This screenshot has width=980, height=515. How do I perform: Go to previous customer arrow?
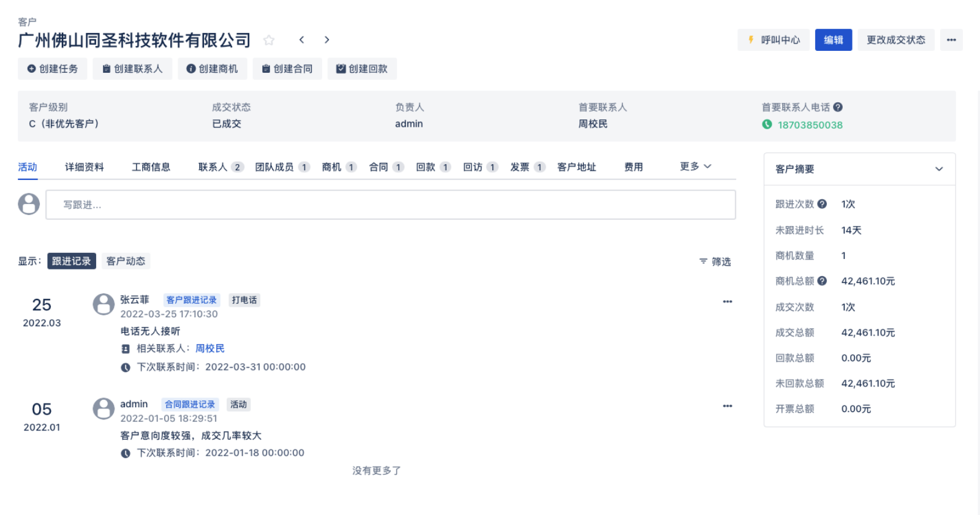point(301,40)
